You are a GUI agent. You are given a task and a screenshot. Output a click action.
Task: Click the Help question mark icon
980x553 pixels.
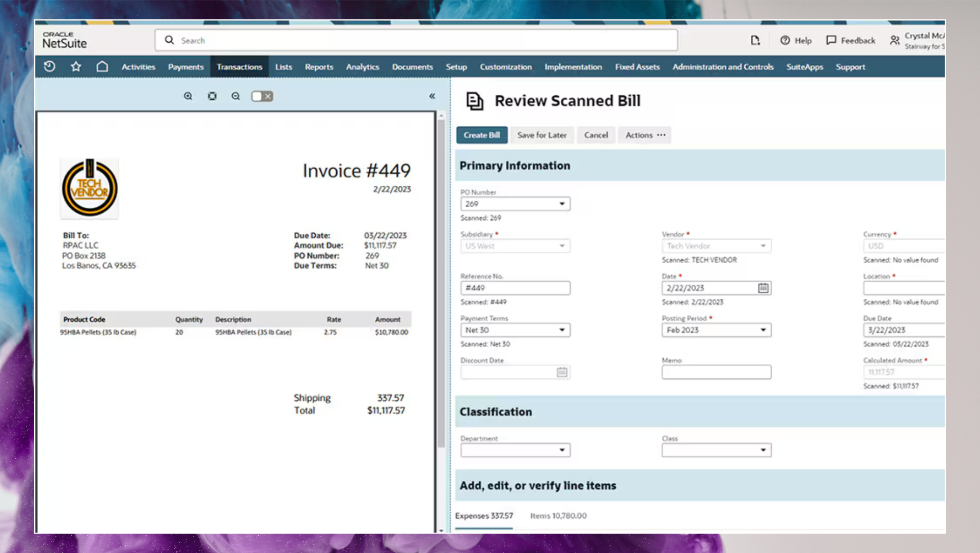(x=785, y=40)
